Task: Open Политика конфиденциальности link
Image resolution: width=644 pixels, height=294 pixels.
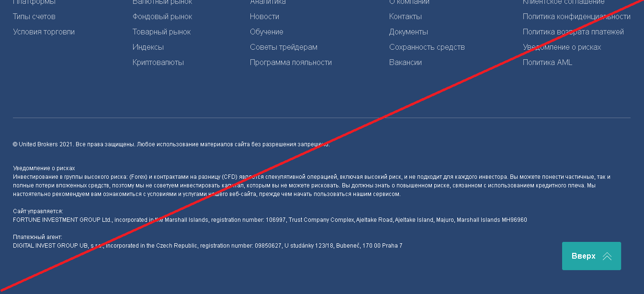Action: point(576,17)
